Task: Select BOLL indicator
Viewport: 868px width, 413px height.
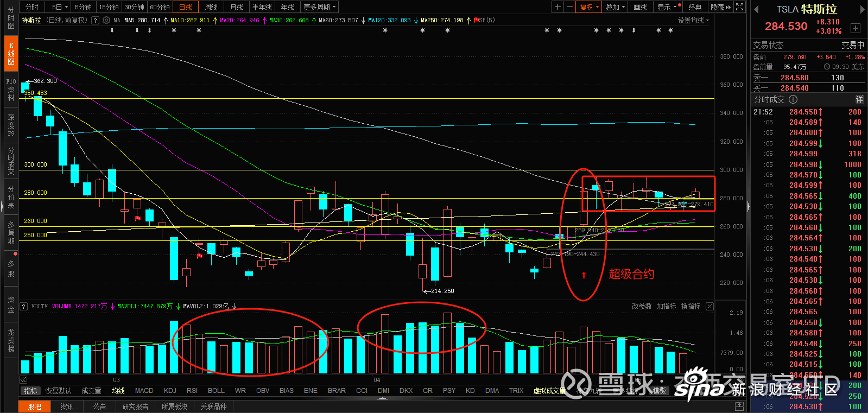Action: (x=216, y=391)
